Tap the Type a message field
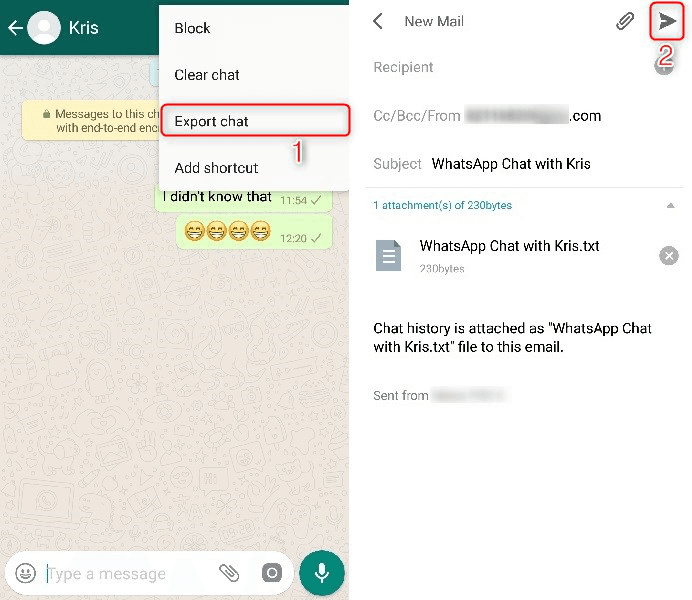The width and height of the screenshot is (692, 600). 125,574
